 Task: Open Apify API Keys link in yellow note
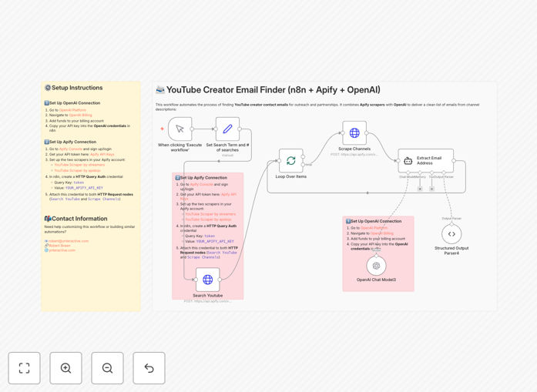pos(102,154)
